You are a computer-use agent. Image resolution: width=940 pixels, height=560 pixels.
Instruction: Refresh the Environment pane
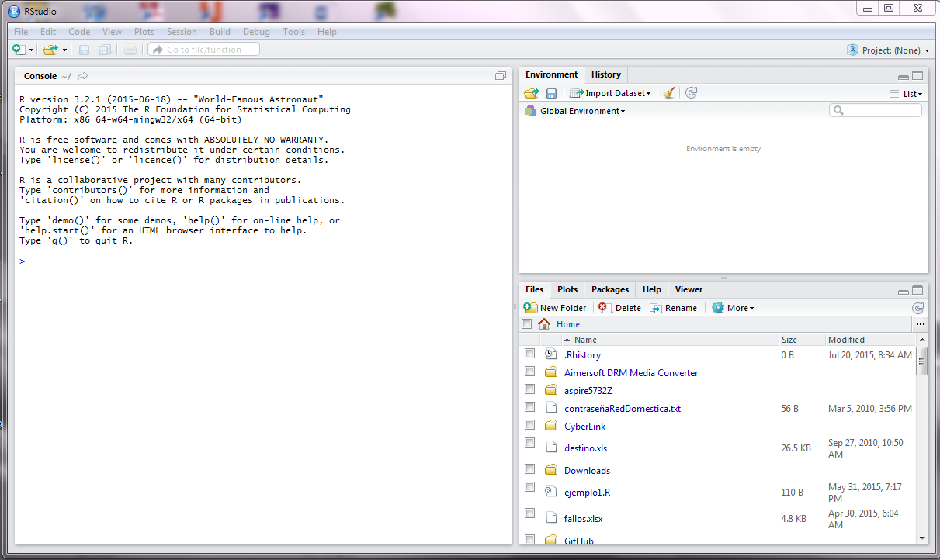pyautogui.click(x=692, y=93)
